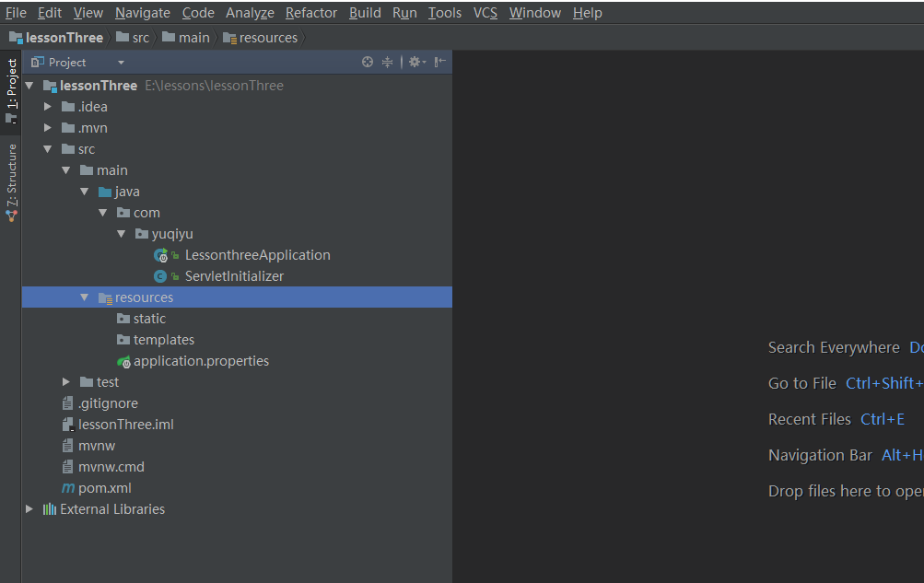Open the Refactor menu
This screenshot has height=583, width=924.
click(311, 12)
